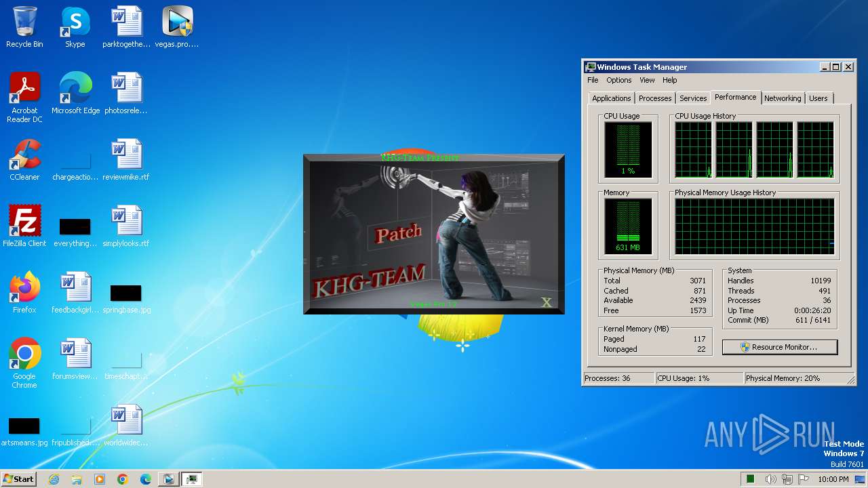868x488 pixels.
Task: Click the Vegas Pro 12 label in patcher
Action: (433, 304)
